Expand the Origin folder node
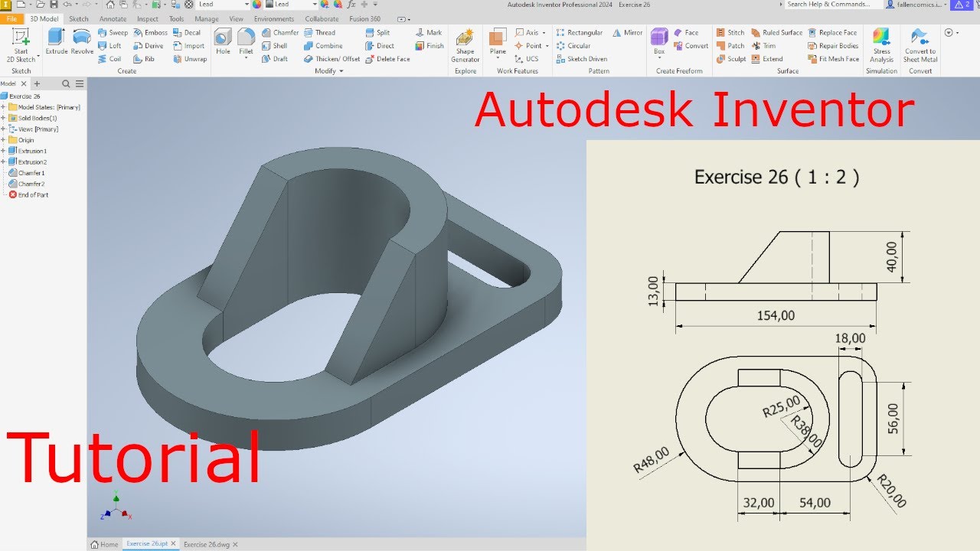Screen dimensions: 980x551 (3, 140)
